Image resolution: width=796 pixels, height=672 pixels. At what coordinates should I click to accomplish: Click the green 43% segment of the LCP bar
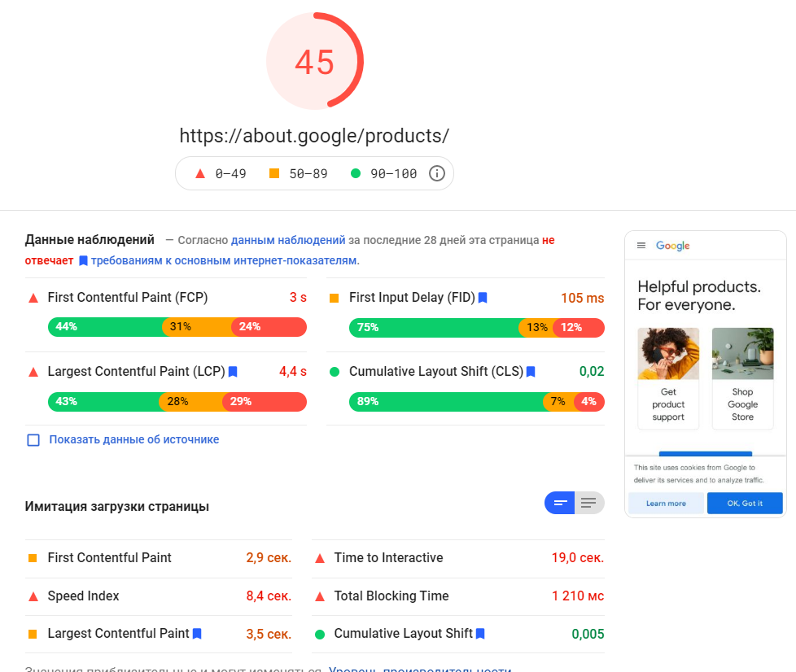point(103,401)
